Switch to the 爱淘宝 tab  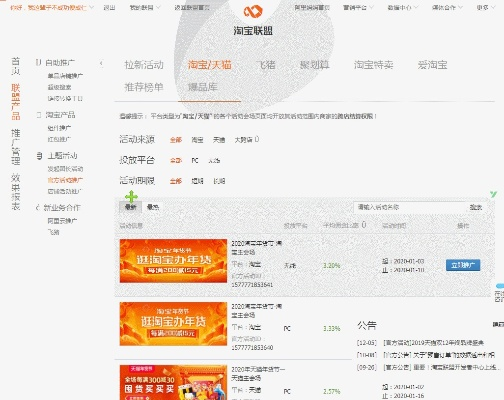432,65
